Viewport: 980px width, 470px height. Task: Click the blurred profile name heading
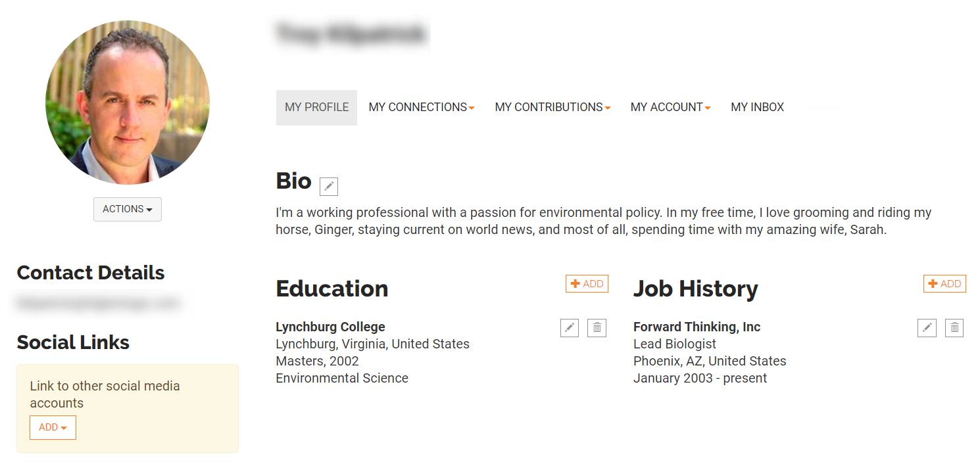352,34
